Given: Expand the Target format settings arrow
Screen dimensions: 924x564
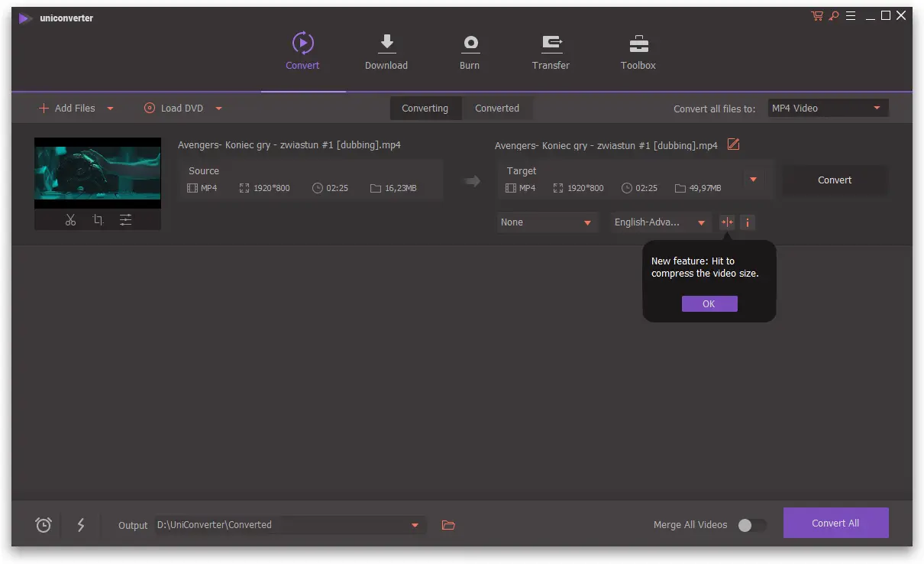Looking at the screenshot, I should (753, 180).
